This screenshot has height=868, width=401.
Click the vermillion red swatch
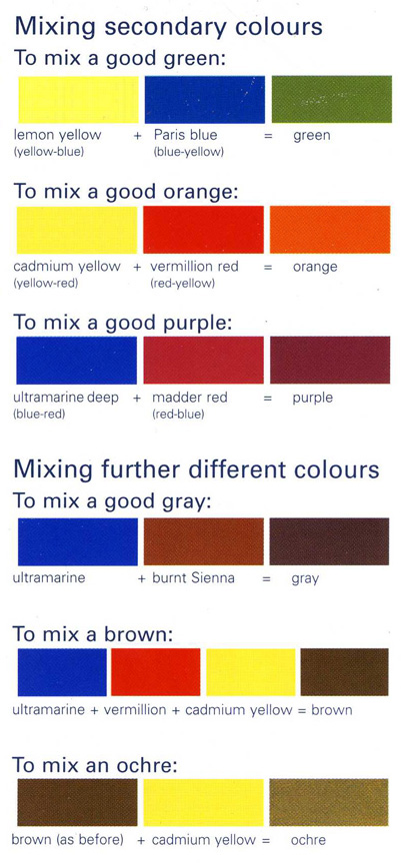point(203,230)
